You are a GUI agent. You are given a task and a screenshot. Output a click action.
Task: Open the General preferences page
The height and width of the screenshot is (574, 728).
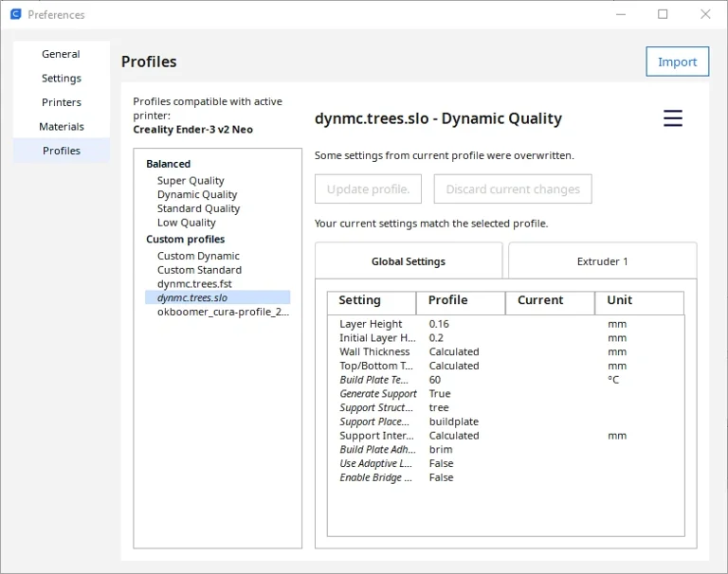click(61, 54)
